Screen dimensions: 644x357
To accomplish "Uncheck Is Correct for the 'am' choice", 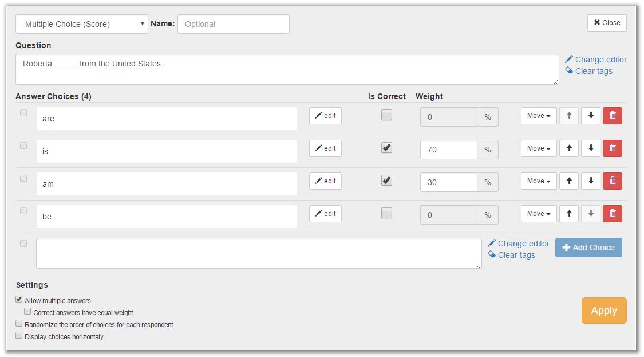I will tap(386, 180).
